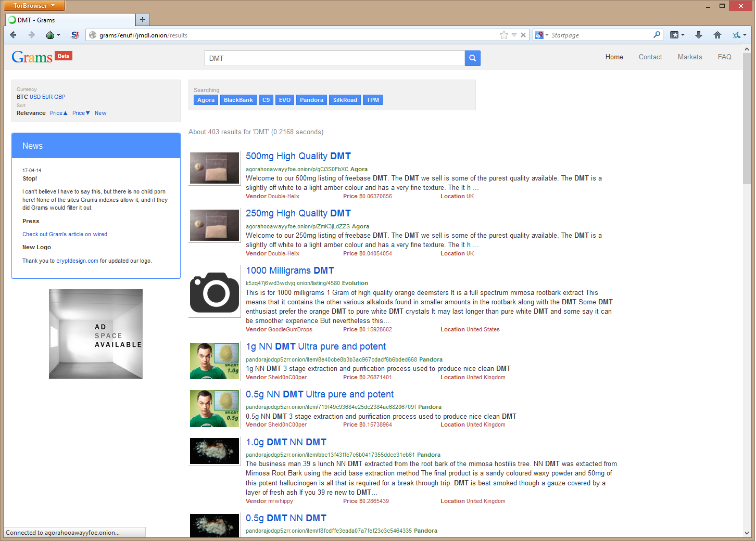The image size is (756, 541).
Task: Sort results by New
Action: pos(100,113)
